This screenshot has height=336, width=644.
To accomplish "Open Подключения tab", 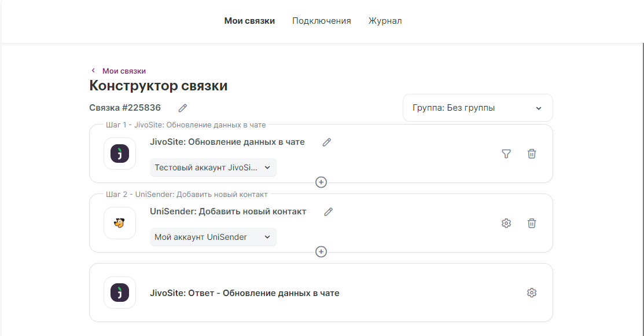I will [x=322, y=21].
